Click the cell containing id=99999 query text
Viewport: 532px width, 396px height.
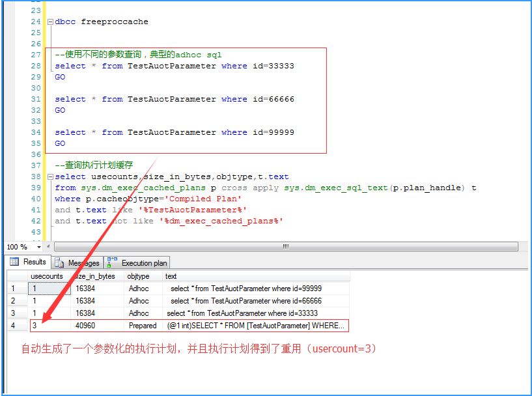[x=256, y=289]
